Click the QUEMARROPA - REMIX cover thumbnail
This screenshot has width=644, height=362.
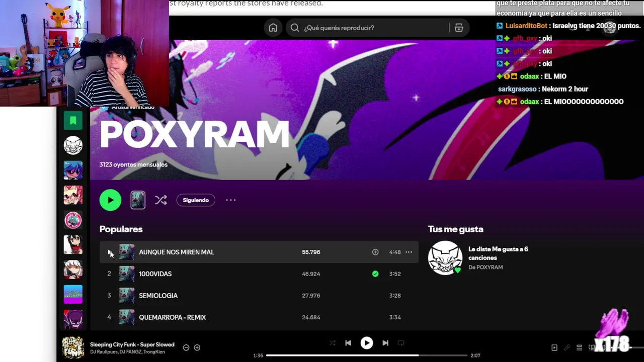pos(126,317)
